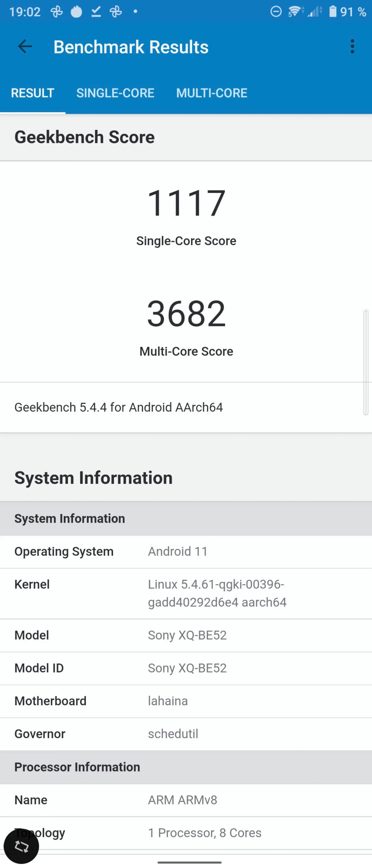Tap the do-not-disturb status icon

tap(276, 12)
